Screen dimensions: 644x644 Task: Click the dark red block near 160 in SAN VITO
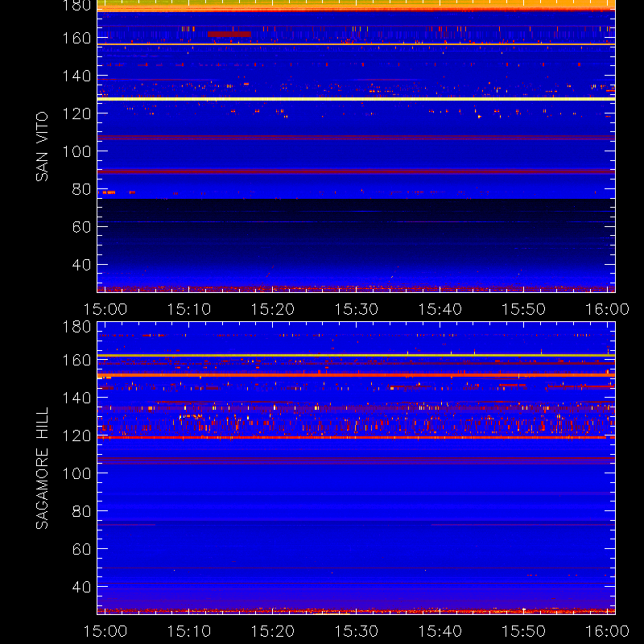[x=229, y=35]
